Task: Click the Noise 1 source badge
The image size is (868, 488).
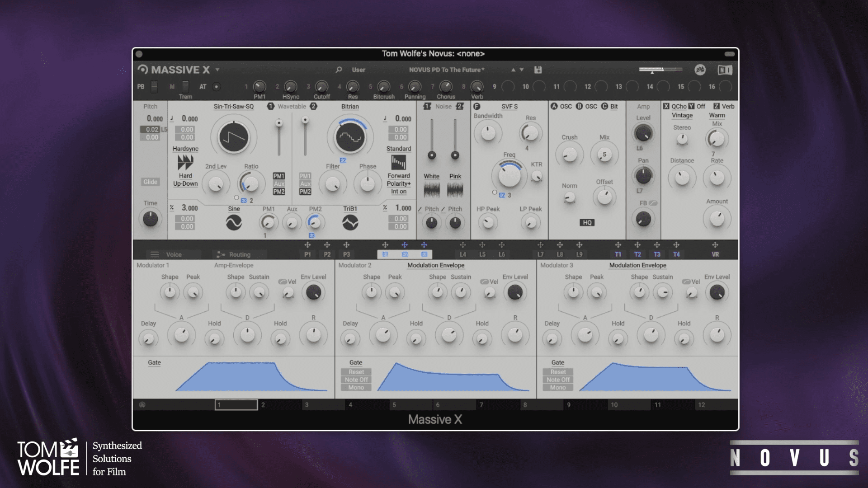Action: [x=427, y=107]
